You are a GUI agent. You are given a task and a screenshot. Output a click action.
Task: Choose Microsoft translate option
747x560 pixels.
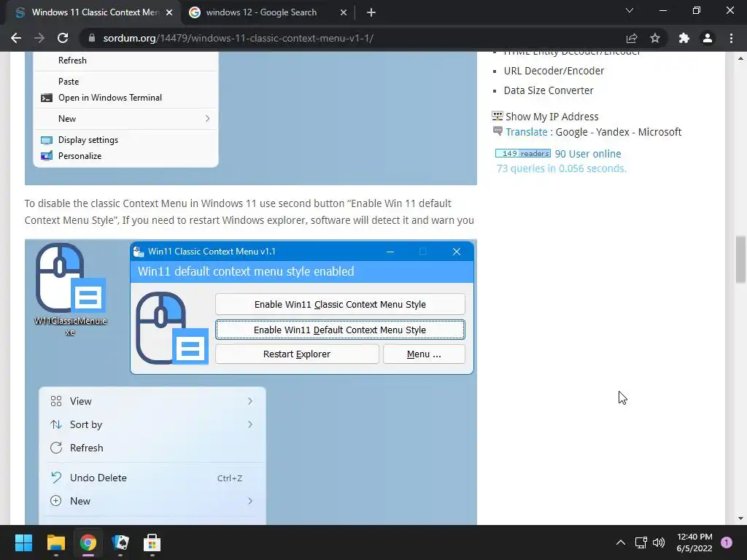pos(659,132)
